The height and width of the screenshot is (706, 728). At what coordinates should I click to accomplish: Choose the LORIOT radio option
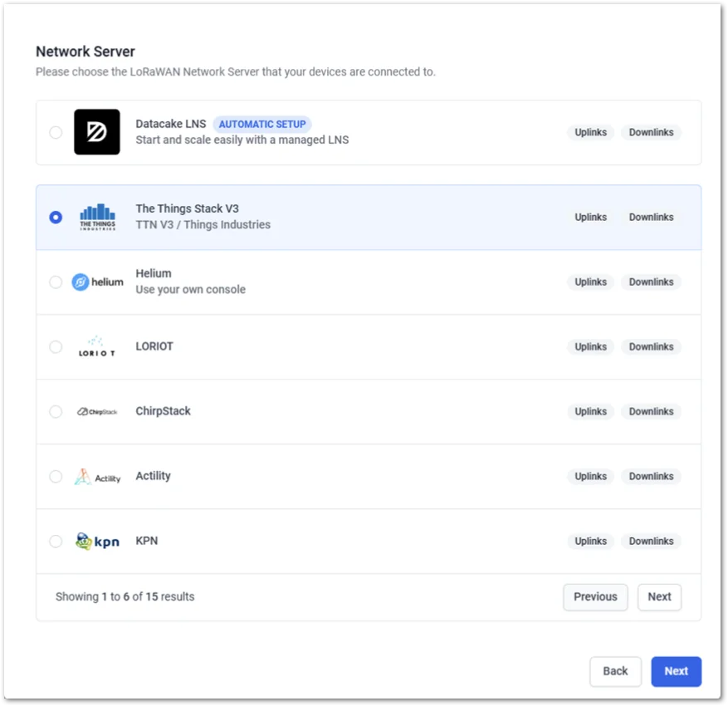(x=56, y=346)
